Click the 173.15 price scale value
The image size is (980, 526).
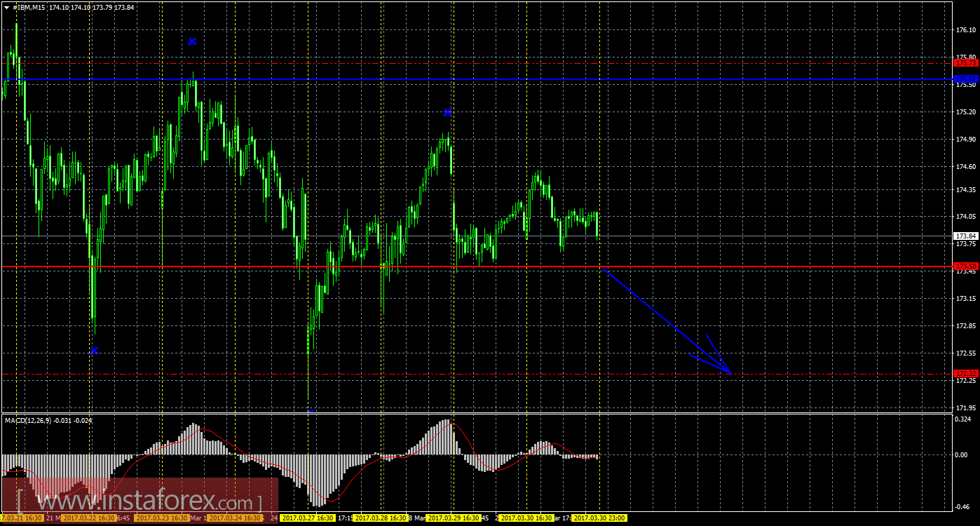tap(966, 299)
